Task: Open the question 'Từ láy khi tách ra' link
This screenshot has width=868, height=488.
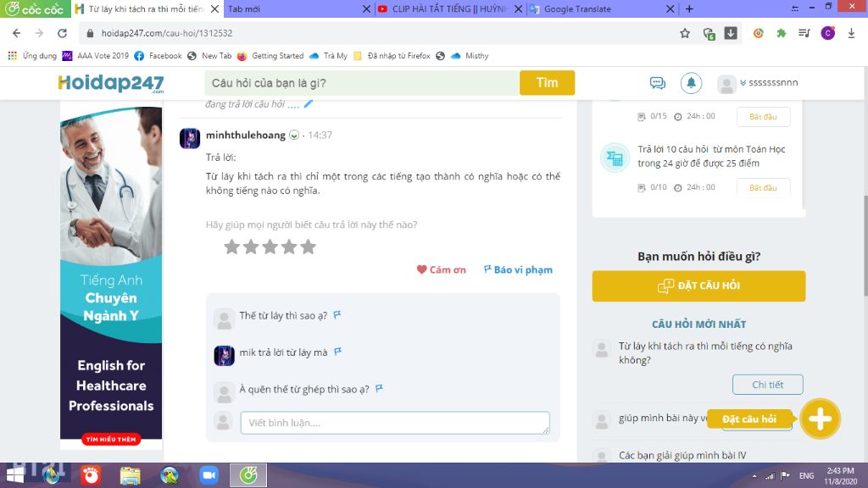Action: tap(705, 352)
